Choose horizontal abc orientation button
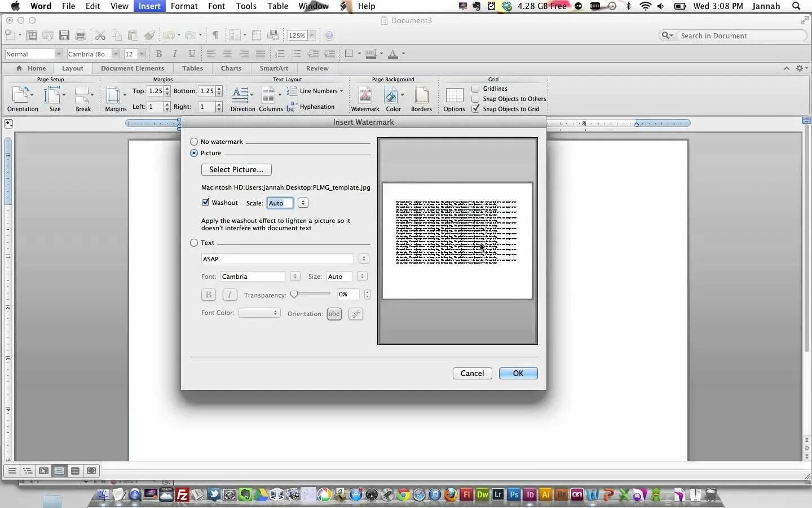Screen dimensions: 812x508 tap(334, 314)
